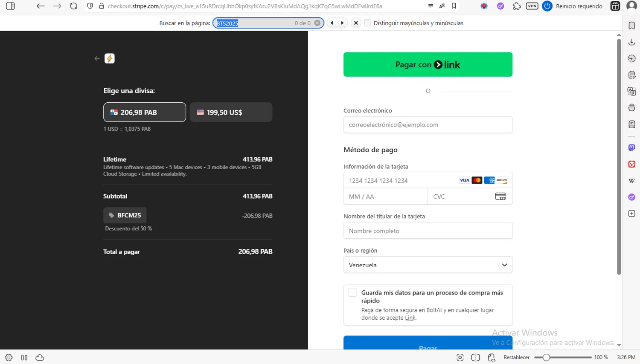
Task: Add a new web panel
Action: (x=632, y=214)
